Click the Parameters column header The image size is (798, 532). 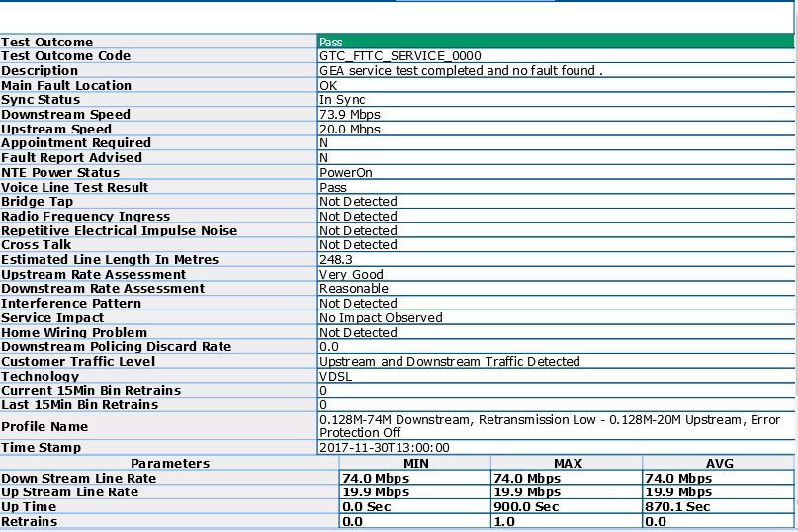tap(170, 463)
